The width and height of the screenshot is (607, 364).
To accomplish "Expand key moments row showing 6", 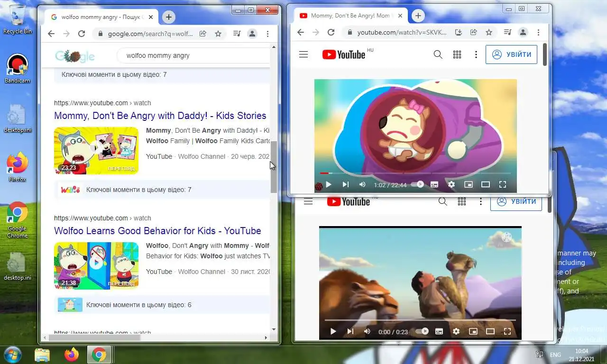I will pos(162,305).
